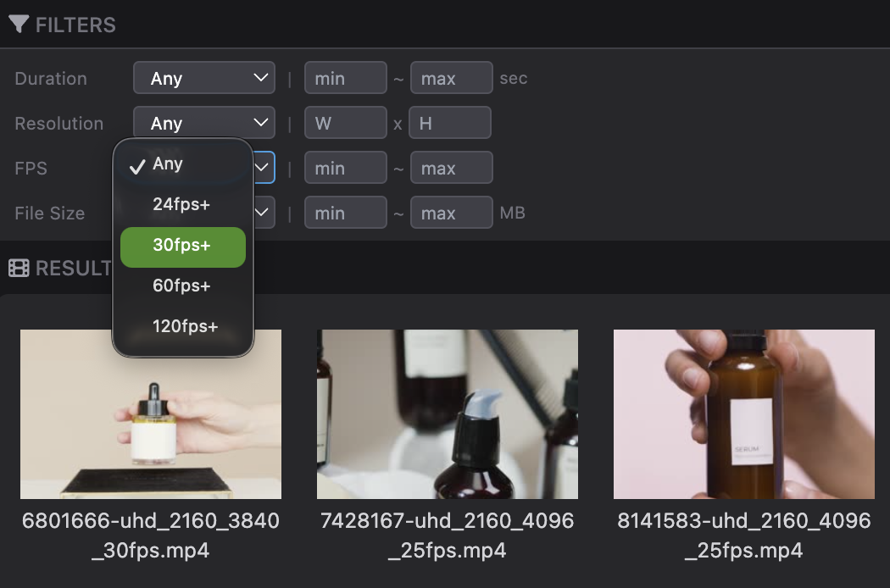
Task: Click the max duration field next to sec
Action: pyautogui.click(x=451, y=77)
